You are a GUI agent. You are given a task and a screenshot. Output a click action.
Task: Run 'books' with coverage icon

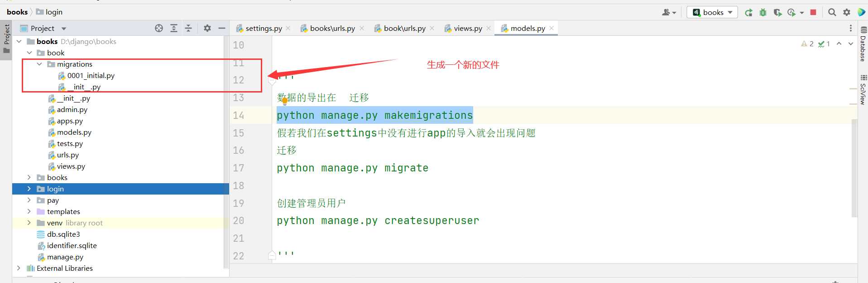(x=777, y=13)
